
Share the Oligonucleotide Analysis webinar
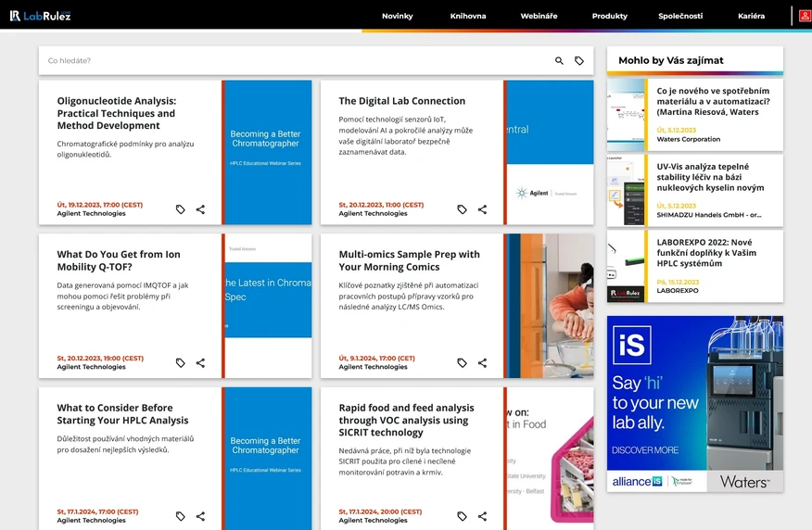tap(200, 209)
